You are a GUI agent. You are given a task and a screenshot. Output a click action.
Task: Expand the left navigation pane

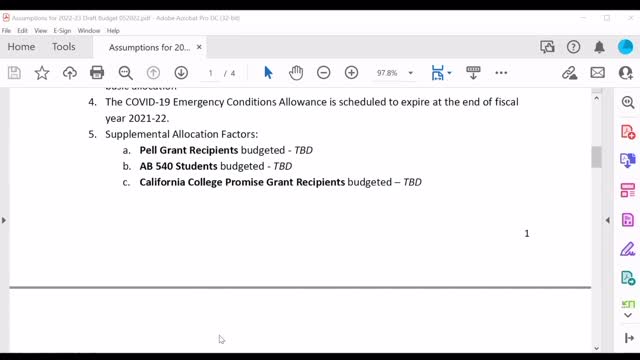coord(4,220)
